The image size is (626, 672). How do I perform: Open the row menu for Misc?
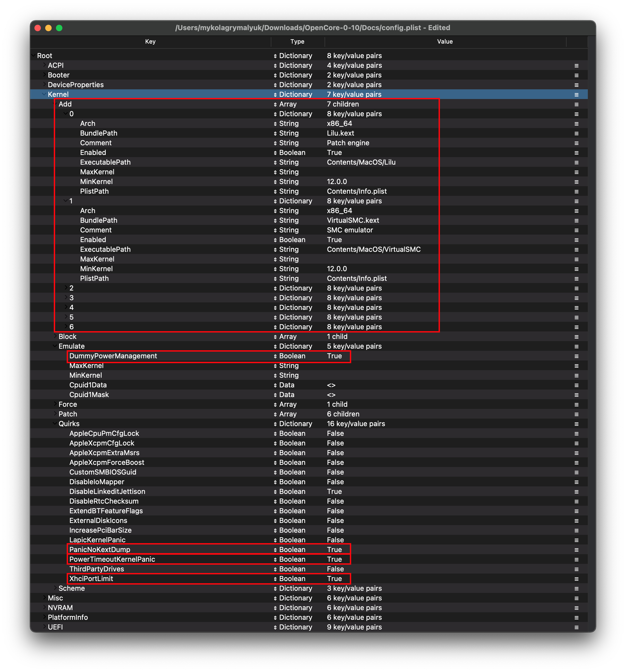tap(576, 598)
